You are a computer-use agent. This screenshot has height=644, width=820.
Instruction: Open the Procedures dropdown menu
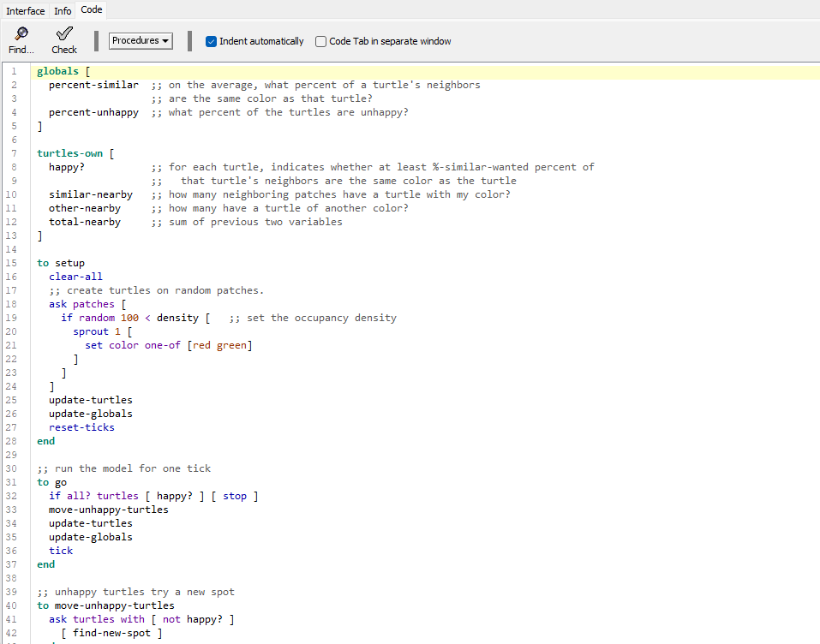click(141, 40)
